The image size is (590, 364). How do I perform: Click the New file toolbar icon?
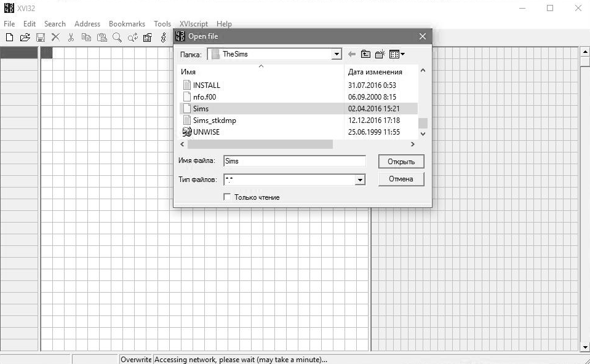(x=9, y=38)
